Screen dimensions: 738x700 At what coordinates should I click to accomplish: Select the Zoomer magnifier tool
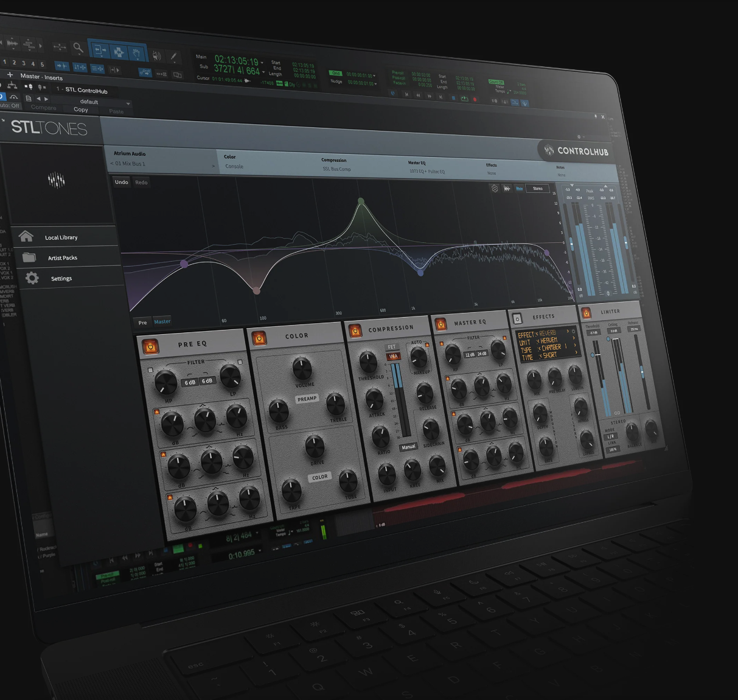tap(78, 47)
